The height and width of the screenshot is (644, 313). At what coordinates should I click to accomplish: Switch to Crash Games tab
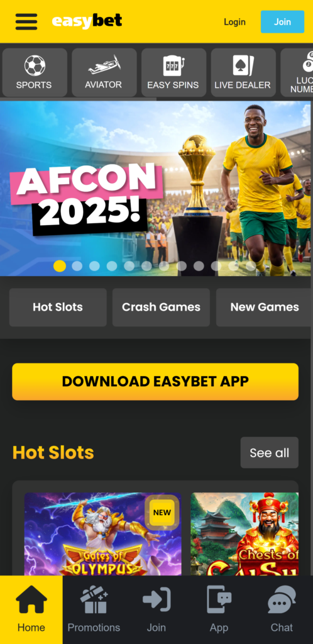(x=162, y=307)
